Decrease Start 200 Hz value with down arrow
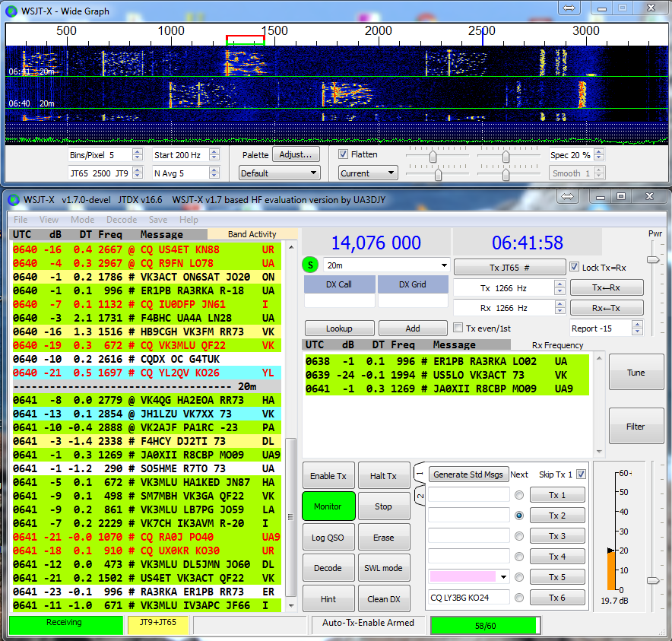This screenshot has width=672, height=641. click(214, 157)
